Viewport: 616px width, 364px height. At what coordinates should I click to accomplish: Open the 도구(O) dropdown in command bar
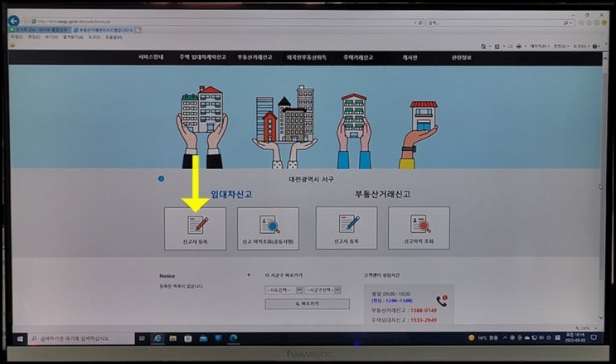pyautogui.click(x=581, y=46)
